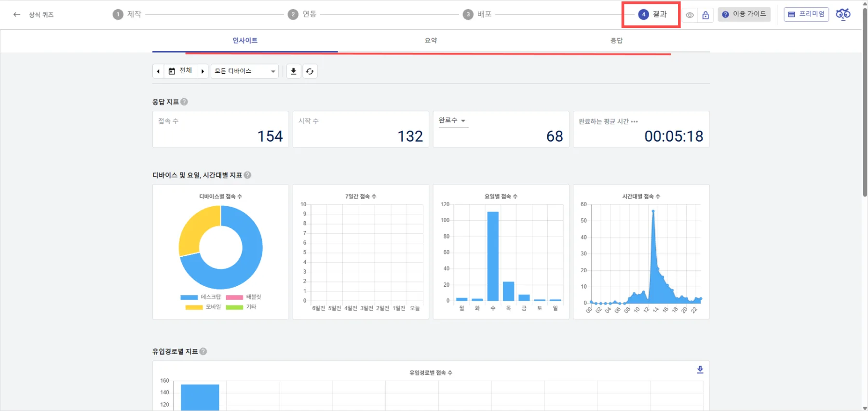Click the 유입경로별 접속 수 chart title
This screenshot has height=411, width=868.
(431, 373)
